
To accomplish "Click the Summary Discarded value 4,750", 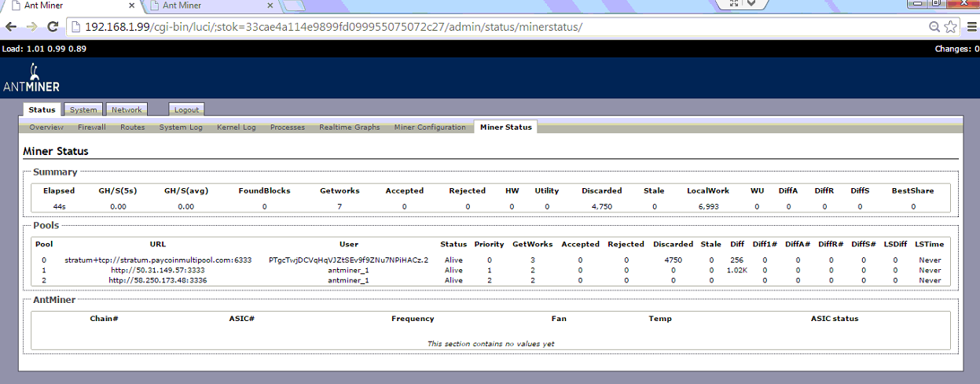I will click(601, 206).
